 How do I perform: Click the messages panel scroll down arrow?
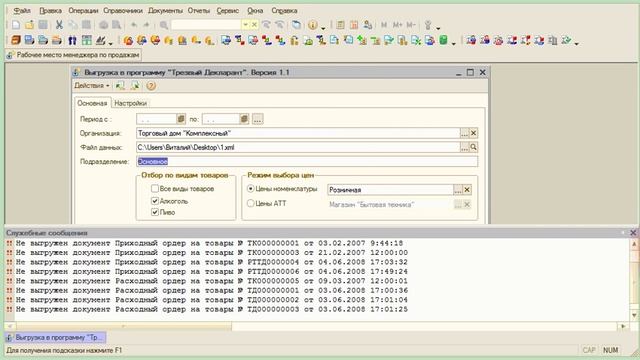(634, 315)
